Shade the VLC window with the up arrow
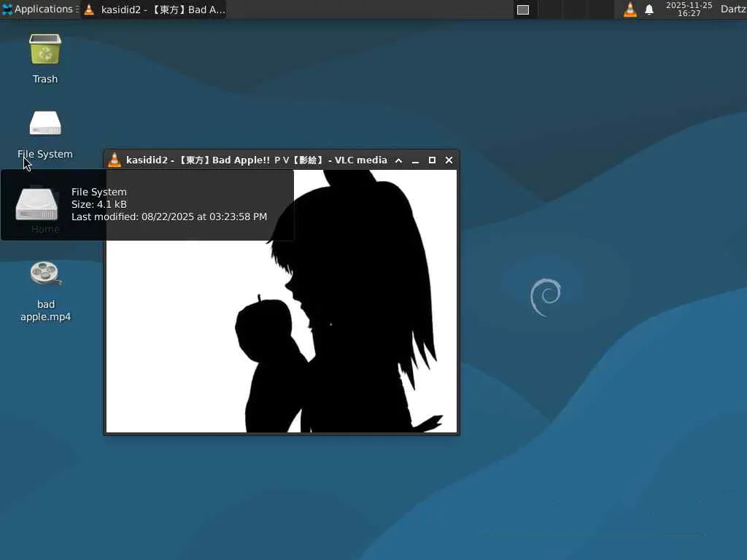Image resolution: width=747 pixels, height=560 pixels. pyautogui.click(x=399, y=160)
